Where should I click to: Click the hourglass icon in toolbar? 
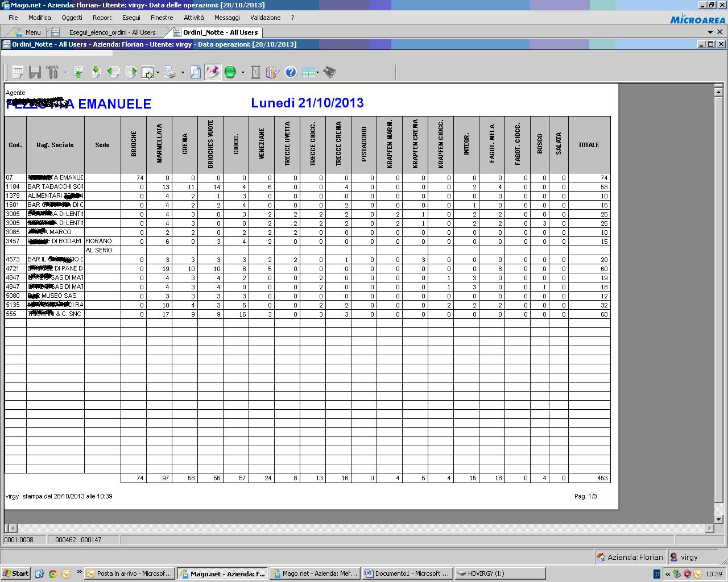pos(255,72)
